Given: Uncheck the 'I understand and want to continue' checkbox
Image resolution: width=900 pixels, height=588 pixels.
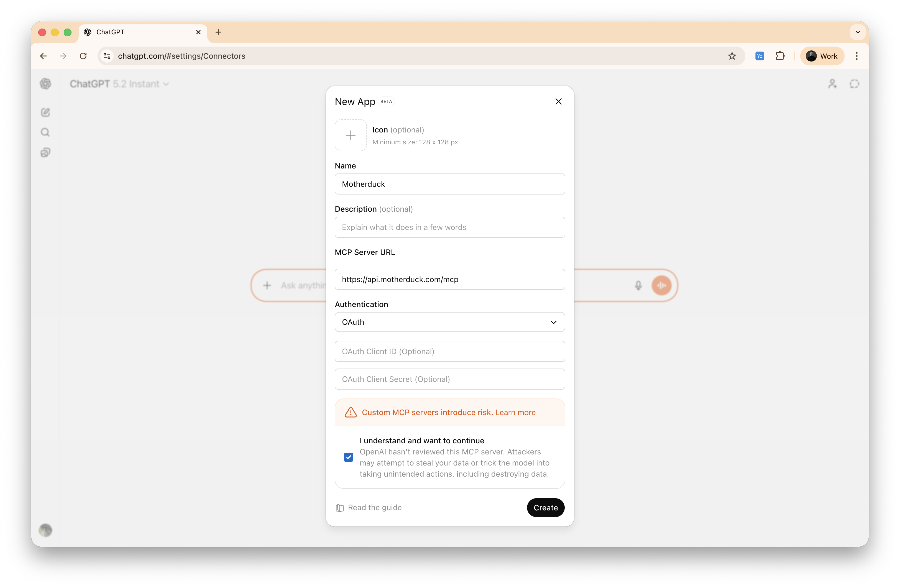Looking at the screenshot, I should point(348,457).
